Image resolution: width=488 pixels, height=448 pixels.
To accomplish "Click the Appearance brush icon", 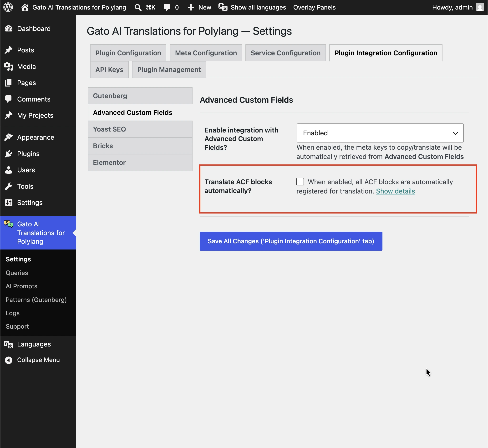I will pos(9,137).
